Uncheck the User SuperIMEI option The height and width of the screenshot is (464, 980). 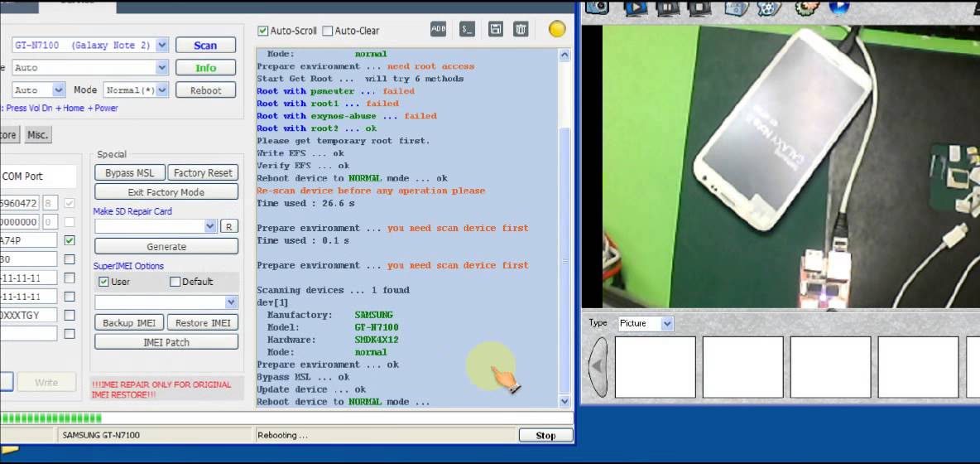pyautogui.click(x=103, y=282)
